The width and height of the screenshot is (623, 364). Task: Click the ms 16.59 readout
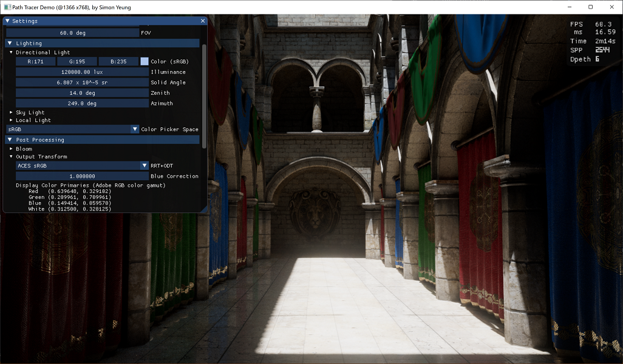pyautogui.click(x=594, y=32)
